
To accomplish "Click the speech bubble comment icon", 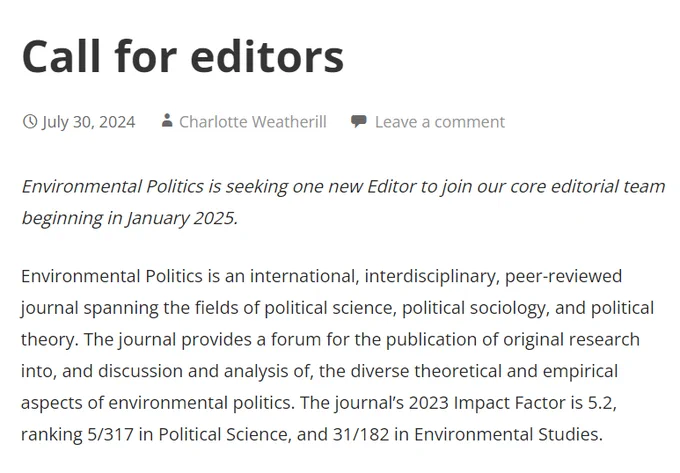I will click(x=359, y=121).
